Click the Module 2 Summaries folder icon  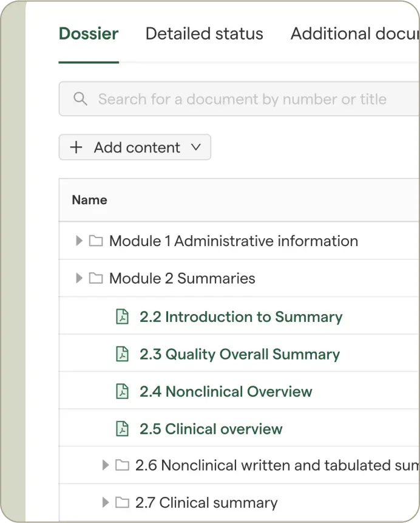pos(96,279)
